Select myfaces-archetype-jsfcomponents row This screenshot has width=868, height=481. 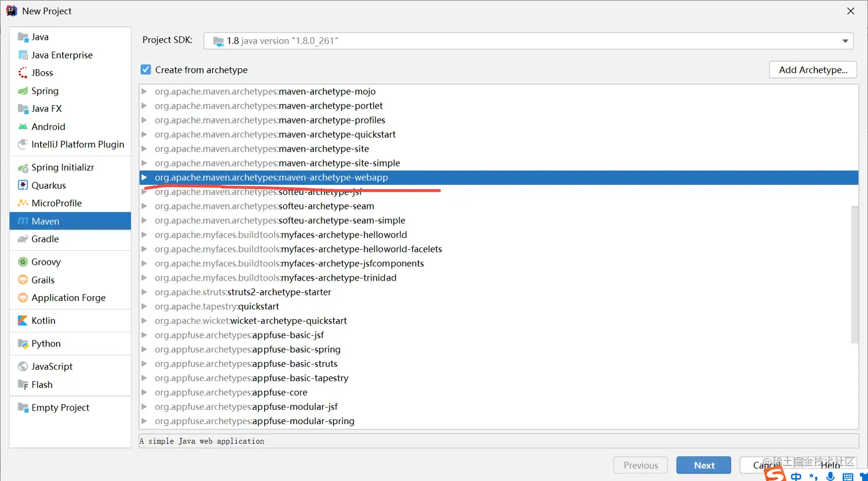tap(499, 263)
